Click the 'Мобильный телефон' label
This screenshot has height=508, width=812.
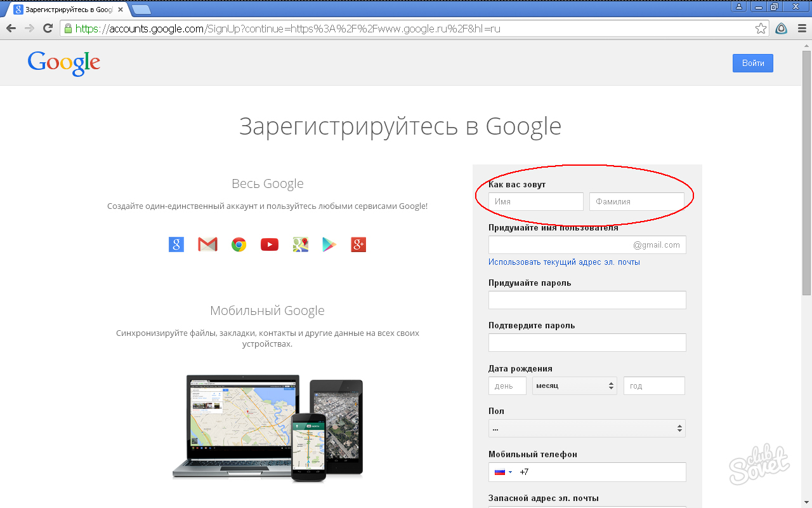pos(533,454)
